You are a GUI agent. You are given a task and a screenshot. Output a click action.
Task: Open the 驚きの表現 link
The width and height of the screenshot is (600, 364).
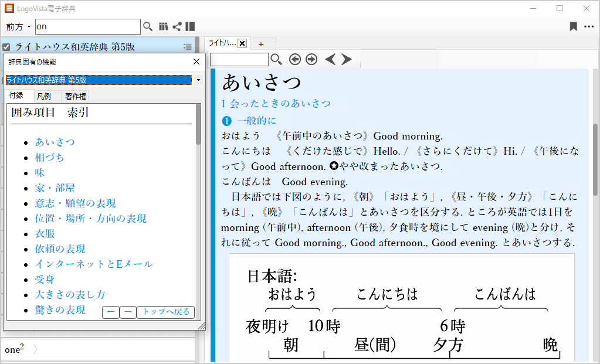(x=60, y=310)
